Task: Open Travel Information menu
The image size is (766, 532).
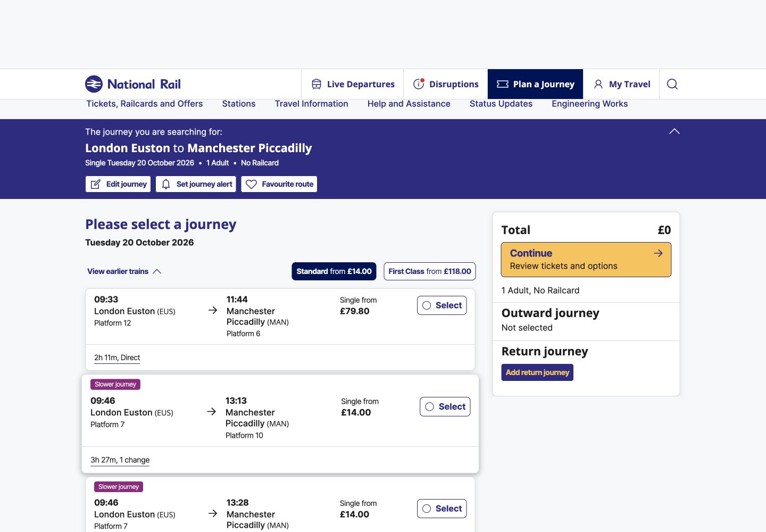Action: (x=312, y=104)
